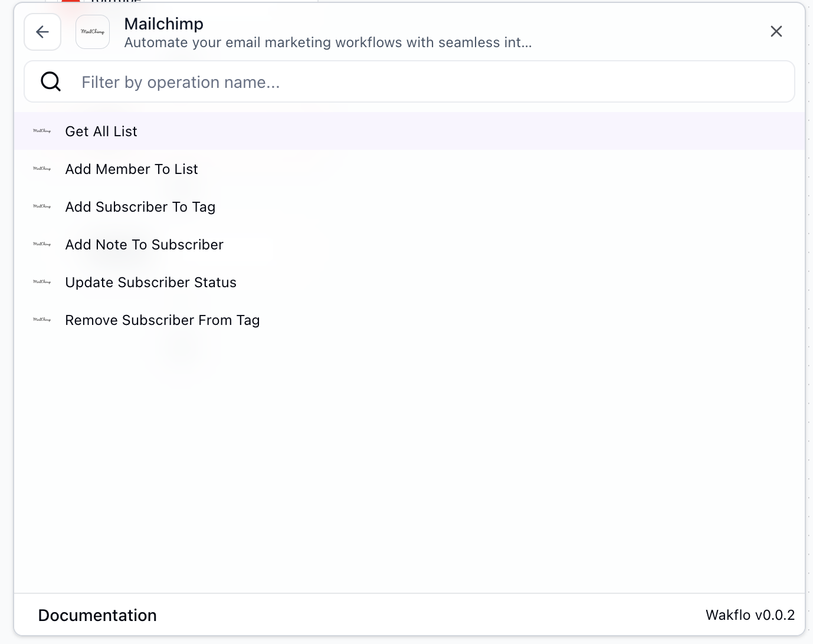Select the Add Note To Subscriber operation
813x644 pixels.
point(144,244)
